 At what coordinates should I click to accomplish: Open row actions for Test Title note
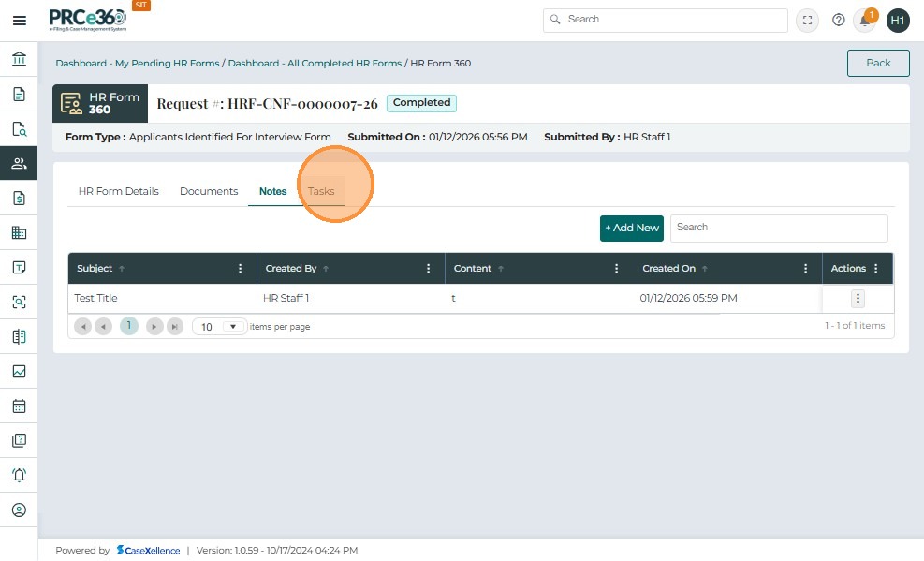point(858,298)
